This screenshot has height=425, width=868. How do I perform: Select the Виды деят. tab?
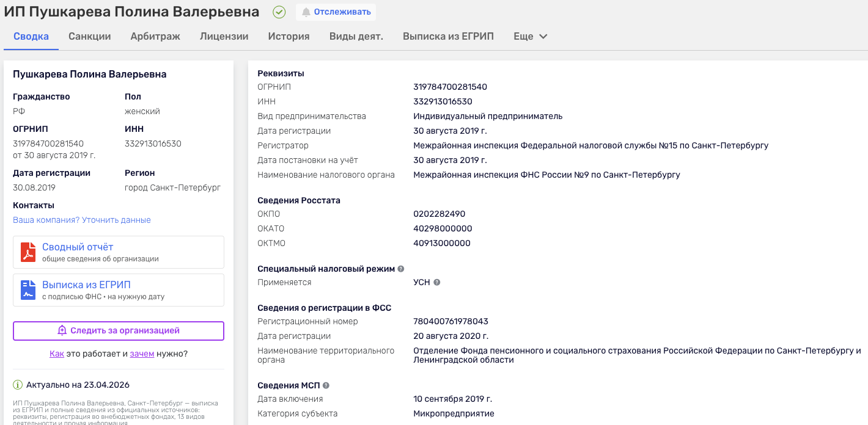pyautogui.click(x=356, y=37)
